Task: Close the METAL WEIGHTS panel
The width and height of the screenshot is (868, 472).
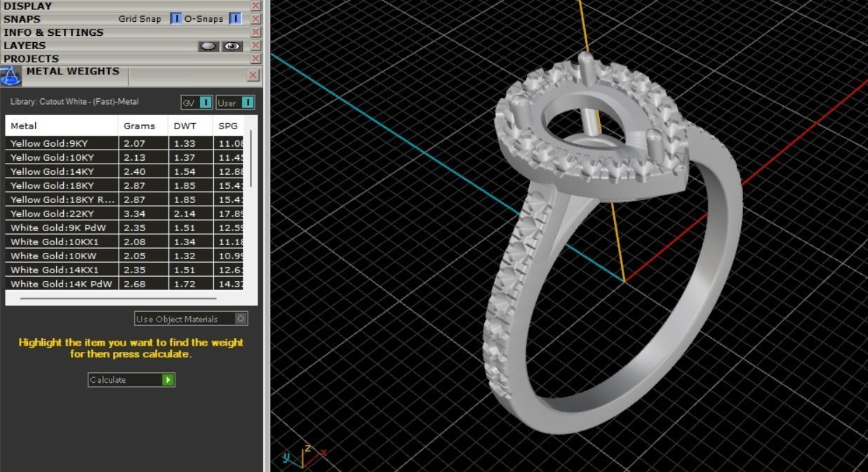Action: click(x=253, y=75)
